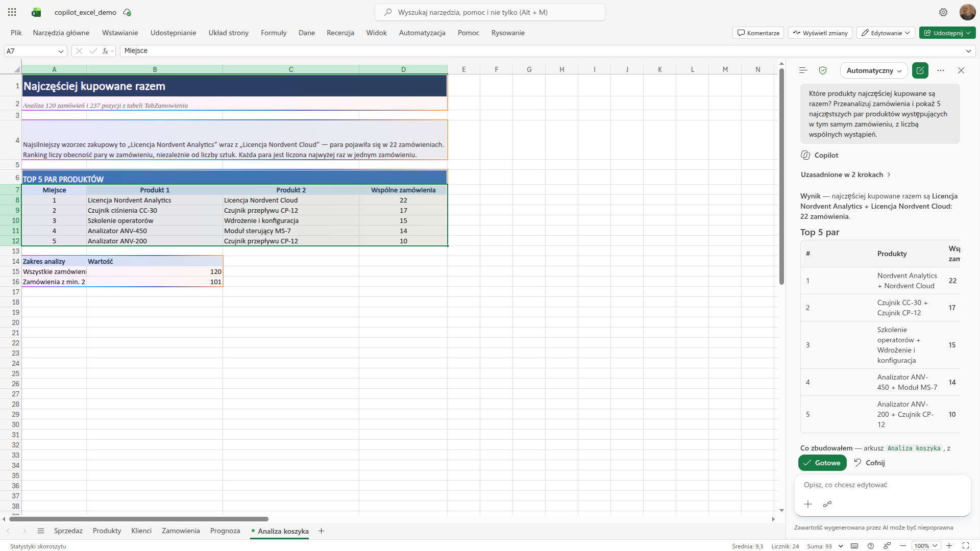Check the cloud save status icon
The height and width of the screenshot is (551, 980).
coord(127,12)
